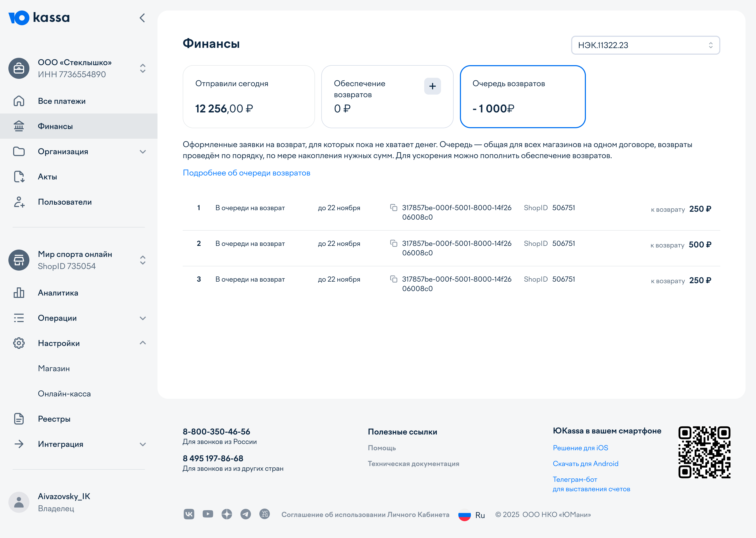
Task: Open Соглашение об использовании Личного Кабинета
Action: pyautogui.click(x=365, y=514)
